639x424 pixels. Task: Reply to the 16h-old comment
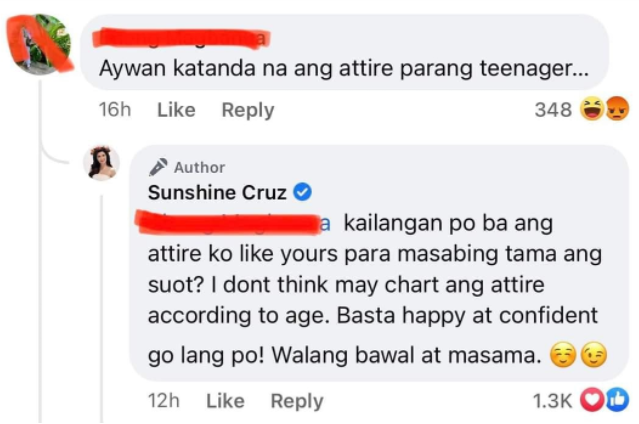pyautogui.click(x=248, y=110)
